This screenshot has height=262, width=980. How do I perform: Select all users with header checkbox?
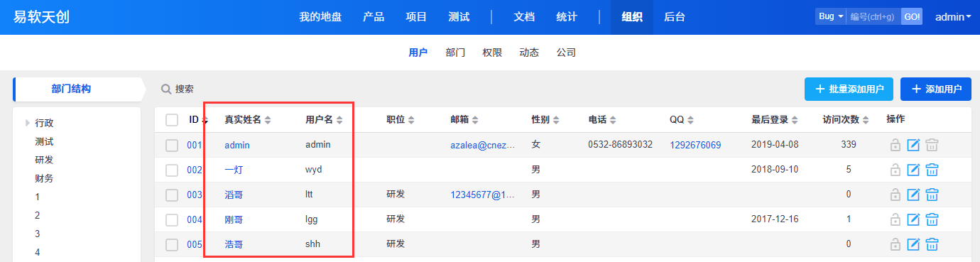[172, 120]
